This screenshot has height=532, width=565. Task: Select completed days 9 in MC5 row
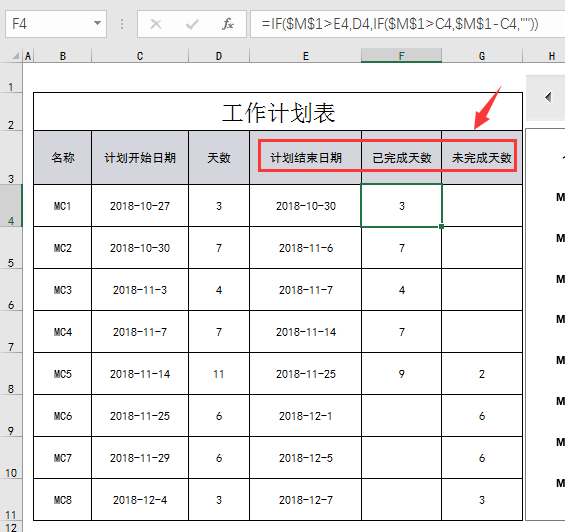coord(401,374)
